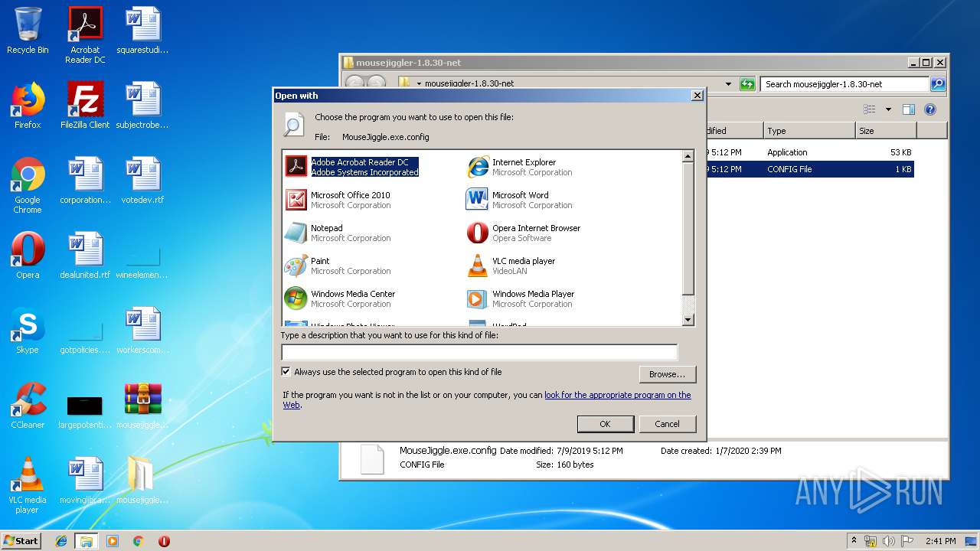Select movinglibra document on desktop
The image size is (980, 551).
point(85,481)
